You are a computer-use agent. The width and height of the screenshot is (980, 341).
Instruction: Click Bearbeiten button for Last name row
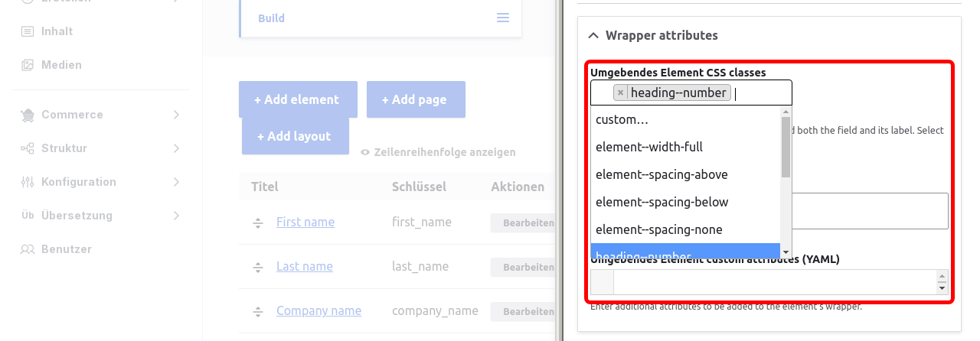tap(523, 267)
